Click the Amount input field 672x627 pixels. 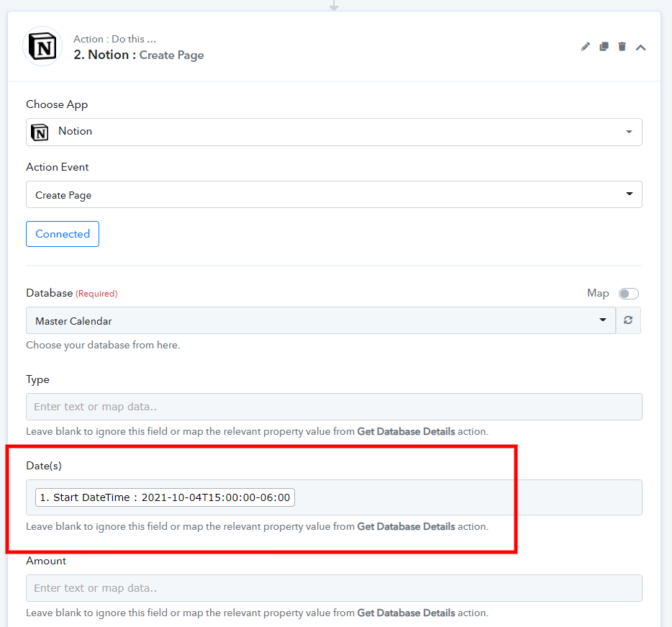click(x=334, y=588)
